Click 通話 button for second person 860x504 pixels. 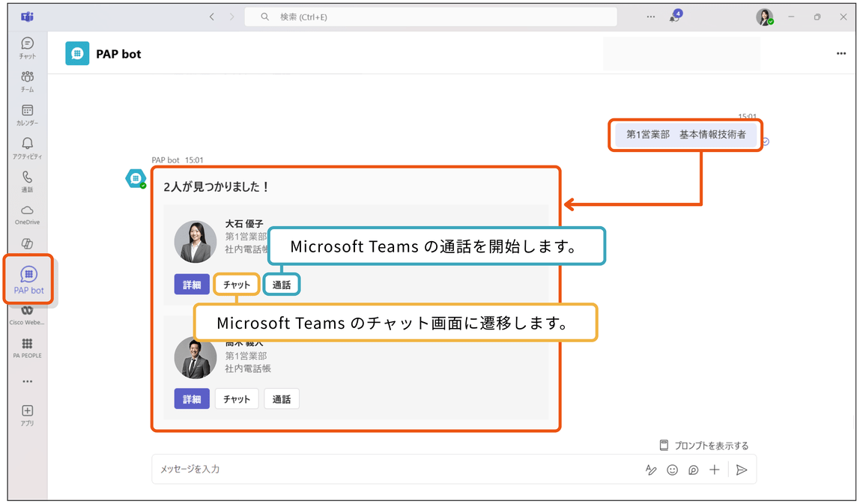(282, 398)
